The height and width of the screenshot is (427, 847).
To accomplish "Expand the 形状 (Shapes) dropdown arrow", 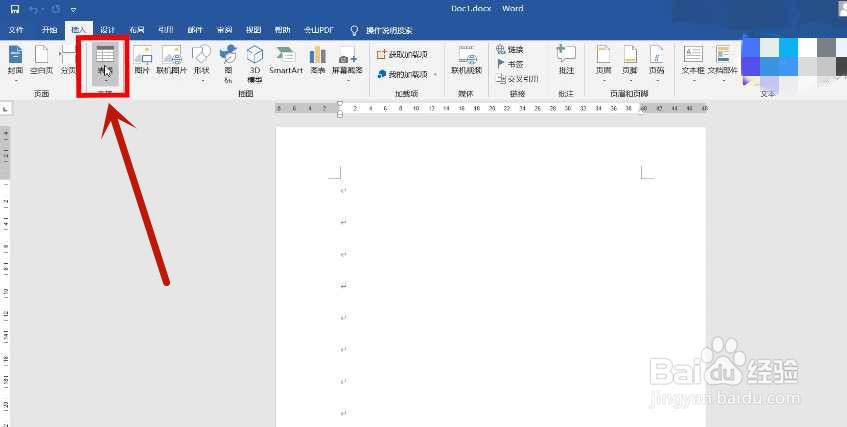I will (x=201, y=81).
